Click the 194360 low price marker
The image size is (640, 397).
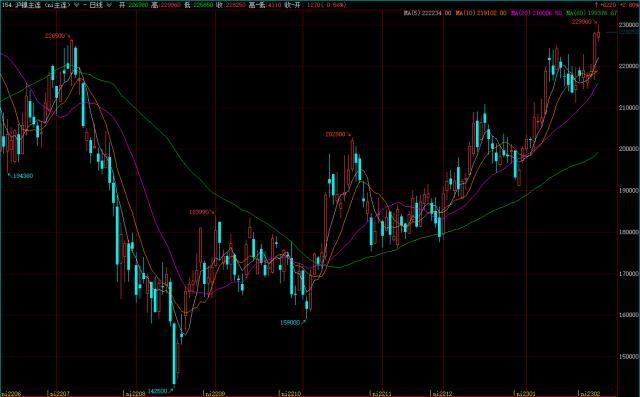(x=23, y=176)
